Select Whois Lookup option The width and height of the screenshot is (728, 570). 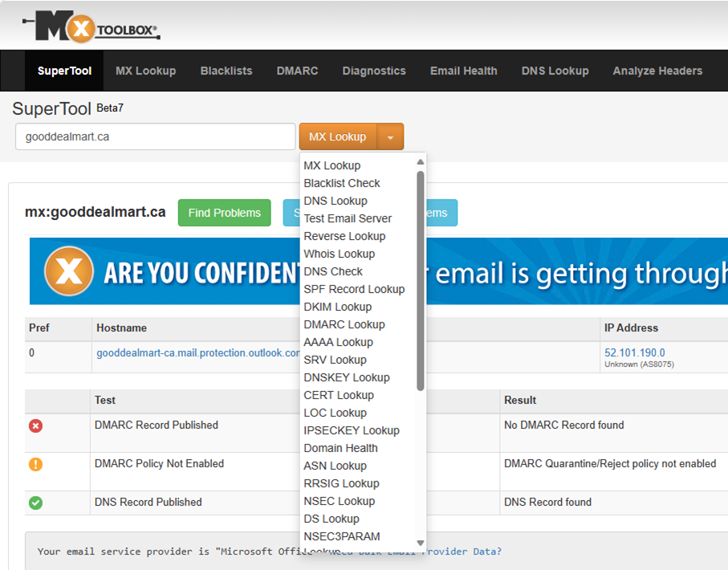click(339, 254)
